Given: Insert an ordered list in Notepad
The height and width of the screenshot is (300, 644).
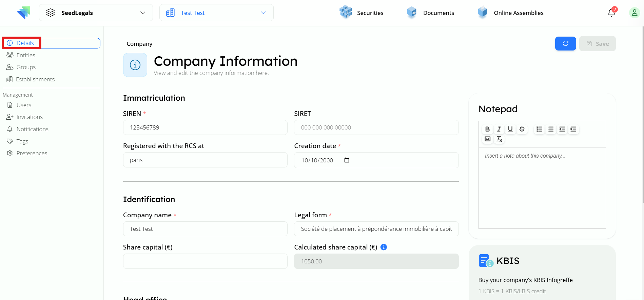Looking at the screenshot, I should [x=539, y=129].
